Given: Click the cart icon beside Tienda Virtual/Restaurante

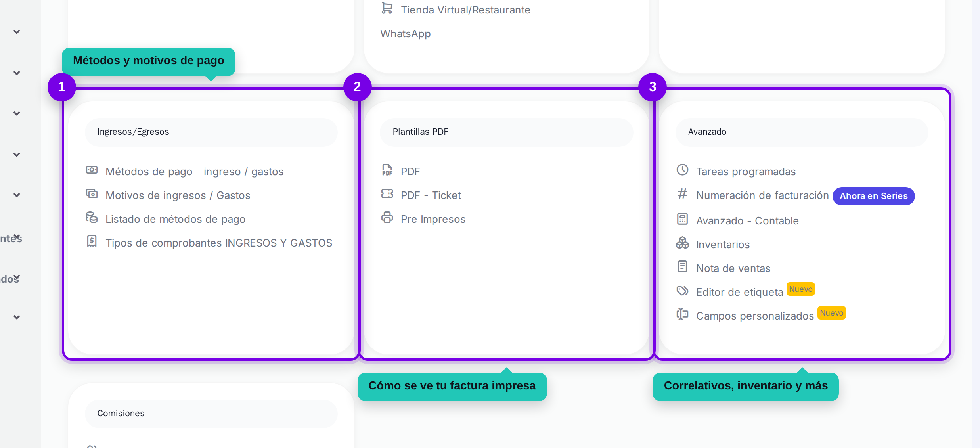Looking at the screenshot, I should (387, 8).
